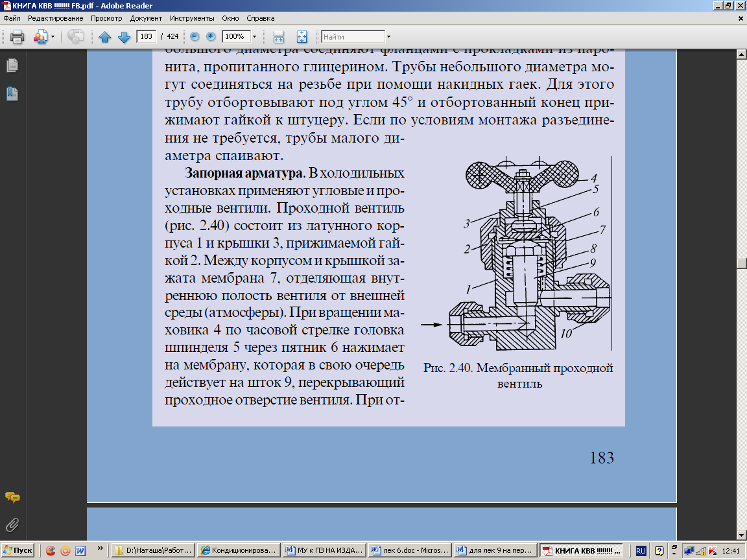Click КНИГА КВВ Adobe Reader taskbar button
Image resolution: width=747 pixels, height=560 pixels.
581,550
